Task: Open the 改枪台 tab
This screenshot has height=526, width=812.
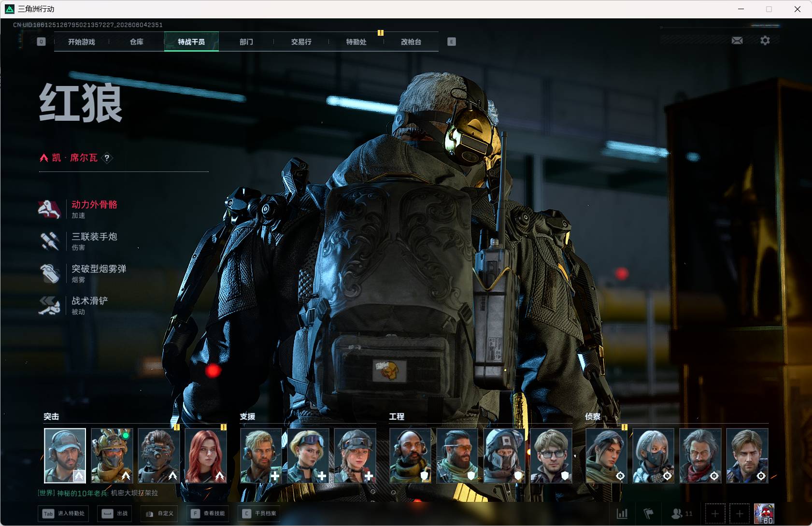Action: point(411,42)
